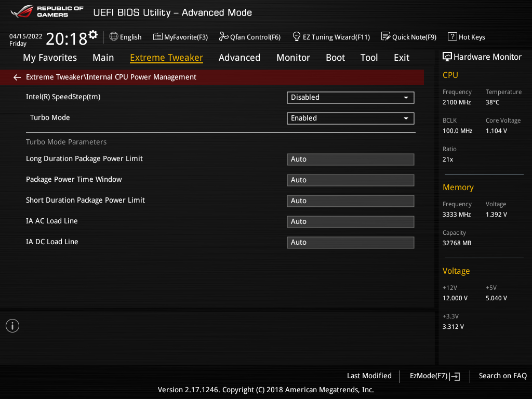Image resolution: width=532 pixels, height=399 pixels.
Task: Click Search on FAQ
Action: pos(503,376)
